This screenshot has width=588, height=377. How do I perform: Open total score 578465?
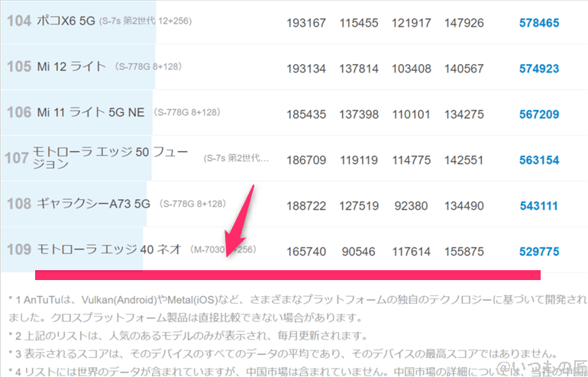point(539,23)
